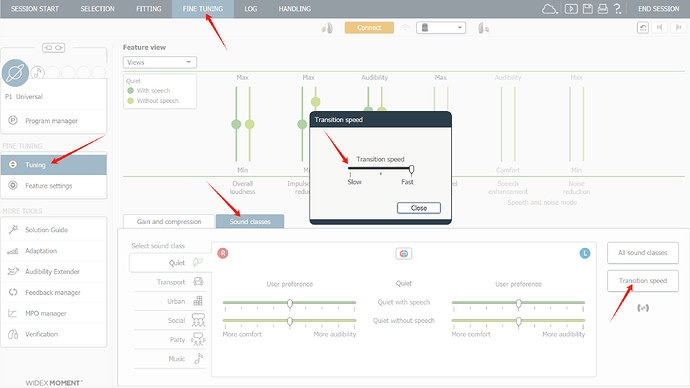
Task: Open the printer icon in top bar
Action: coord(602,9)
